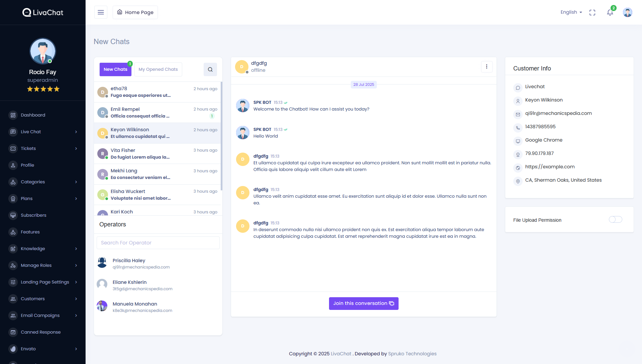Follow the Spruko Technologies footer link
This screenshot has height=364, width=642.
click(x=412, y=354)
